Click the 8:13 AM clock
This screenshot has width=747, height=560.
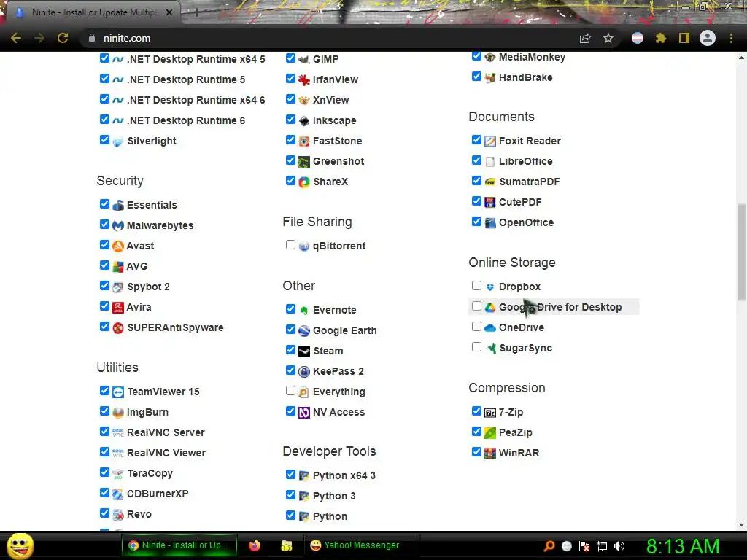(683, 546)
